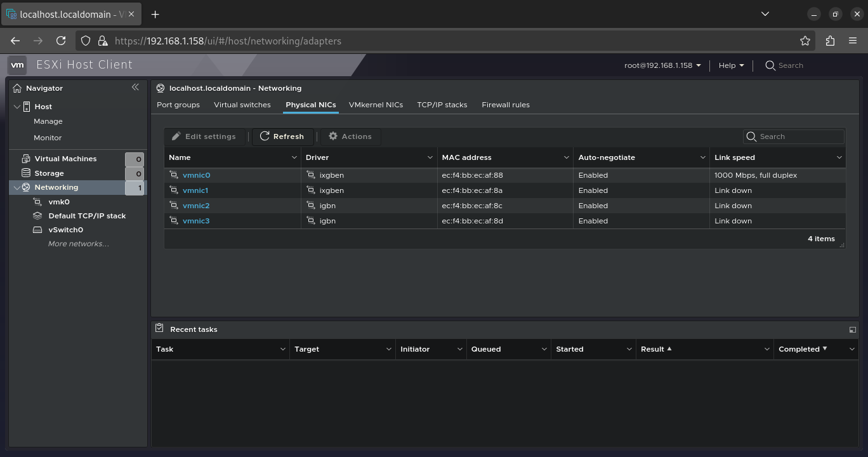Open the vmnic2 link
The width and height of the screenshot is (868, 457).
[196, 206]
